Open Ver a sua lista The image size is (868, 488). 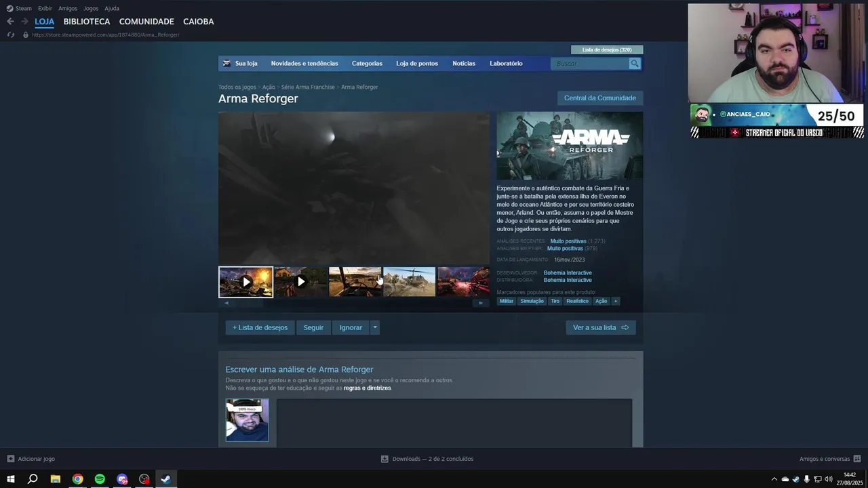click(x=601, y=327)
